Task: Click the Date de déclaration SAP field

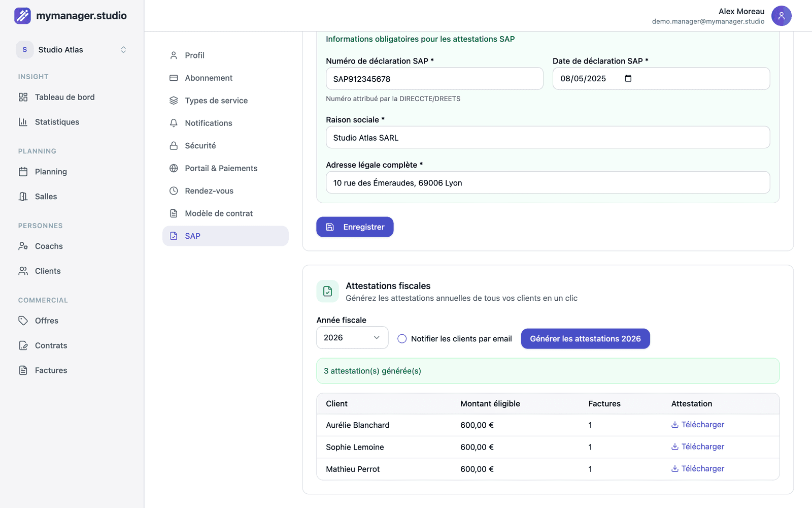Action: point(661,79)
